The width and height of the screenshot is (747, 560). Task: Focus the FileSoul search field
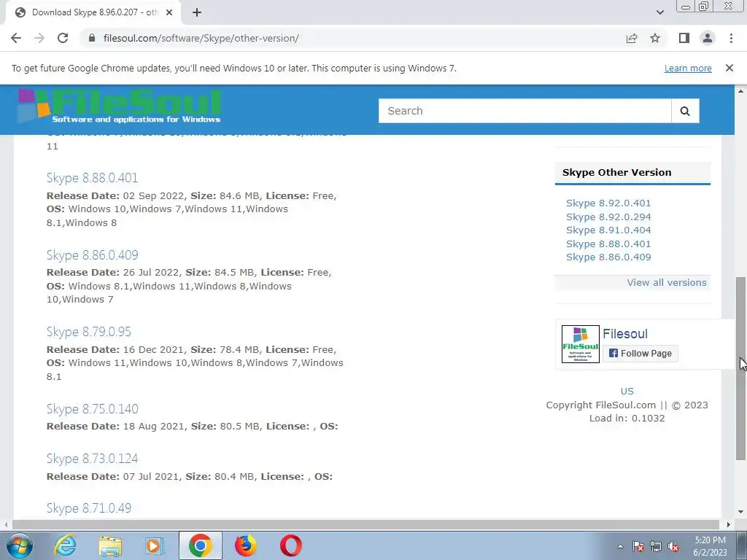[x=525, y=111]
